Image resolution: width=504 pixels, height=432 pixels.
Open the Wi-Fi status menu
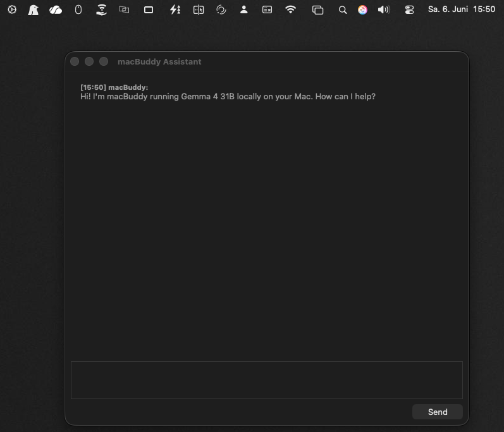[290, 9]
